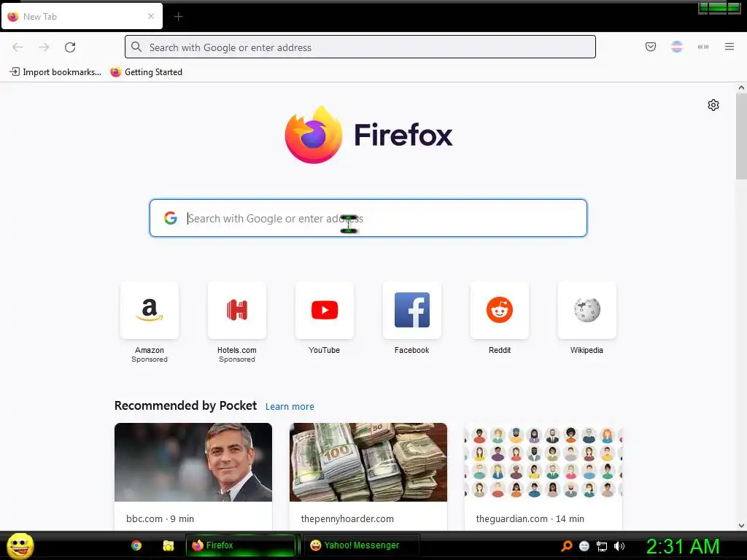
Task: Open the network tray icon
Action: point(602,546)
